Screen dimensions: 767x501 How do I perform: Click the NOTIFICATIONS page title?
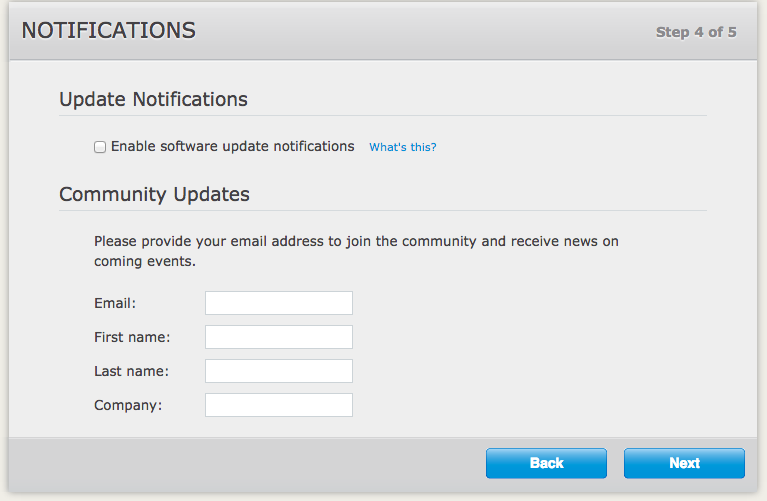[x=109, y=31]
